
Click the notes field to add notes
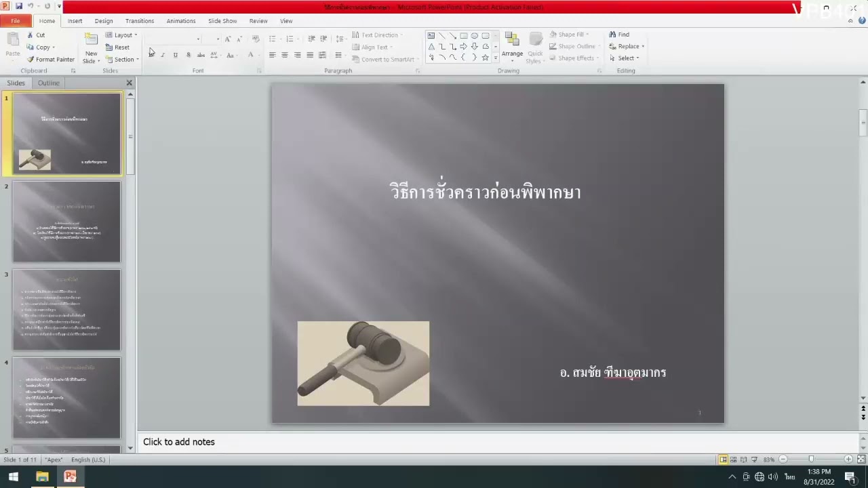tap(498, 442)
